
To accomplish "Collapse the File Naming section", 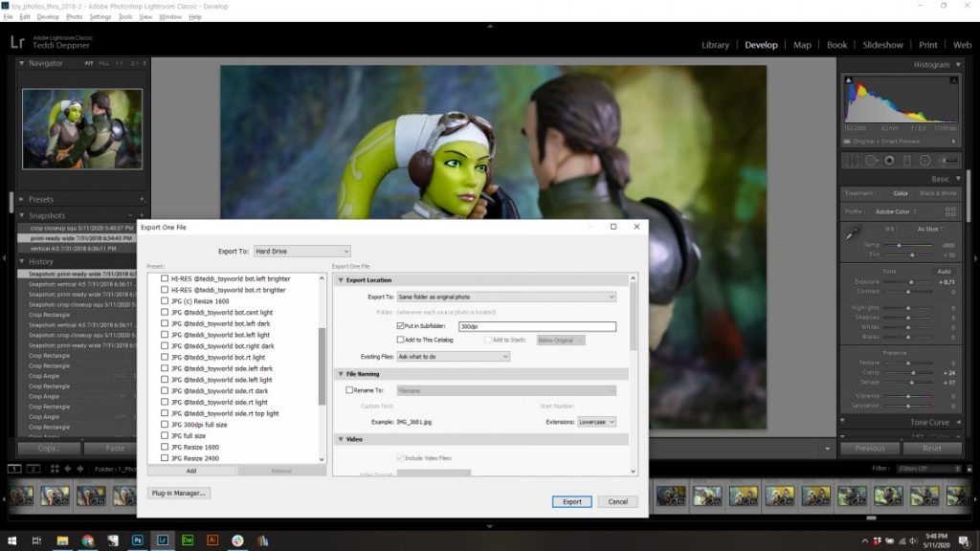I will click(341, 374).
